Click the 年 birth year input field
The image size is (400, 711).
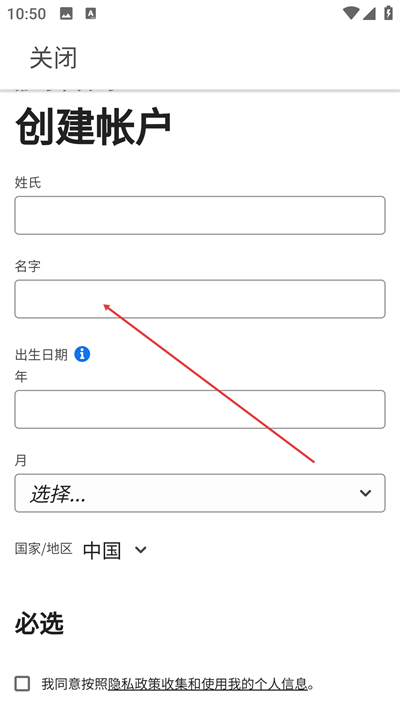200,409
